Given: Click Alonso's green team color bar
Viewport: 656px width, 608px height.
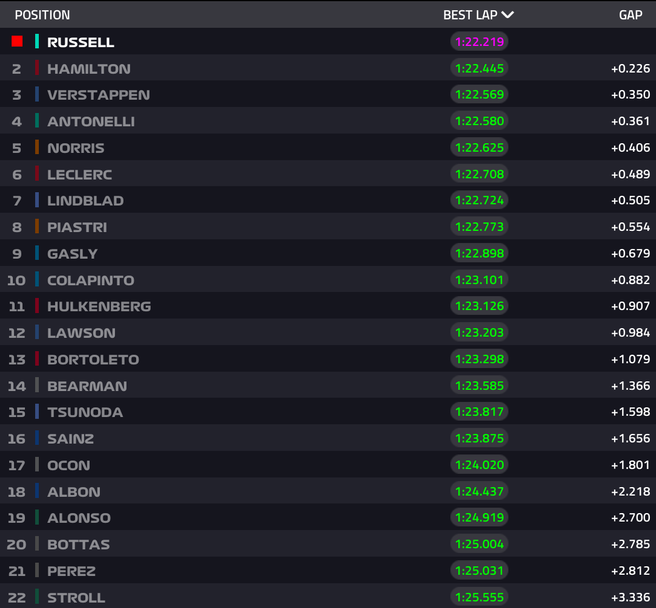Looking at the screenshot, I should pyautogui.click(x=37, y=518).
